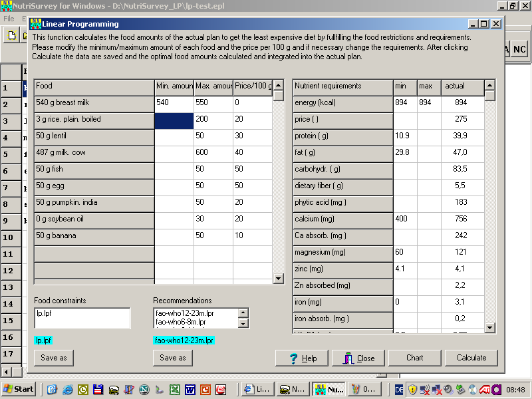The height and width of the screenshot is (399, 532).
Task: Click the floppy disk quick launch icon
Action: coord(98,389)
